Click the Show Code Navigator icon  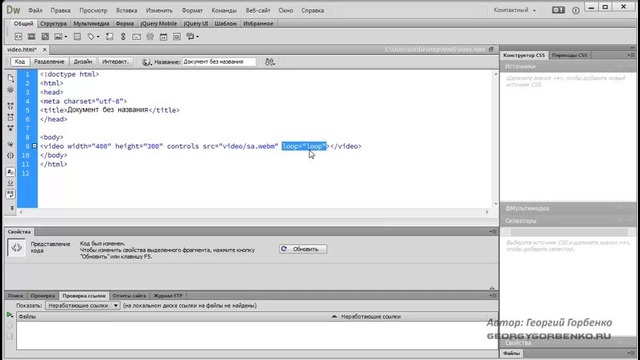[11, 89]
